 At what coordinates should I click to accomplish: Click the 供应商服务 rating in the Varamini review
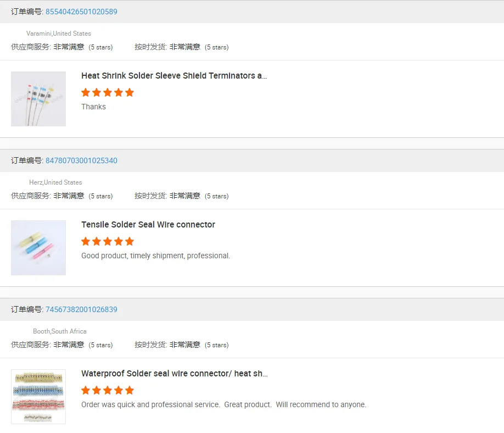tap(61, 47)
